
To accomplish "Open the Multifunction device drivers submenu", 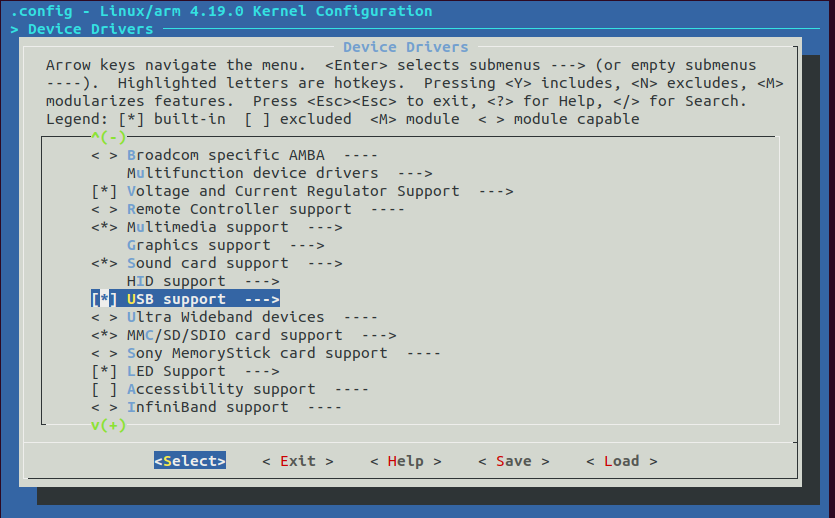I will pyautogui.click(x=280, y=174).
